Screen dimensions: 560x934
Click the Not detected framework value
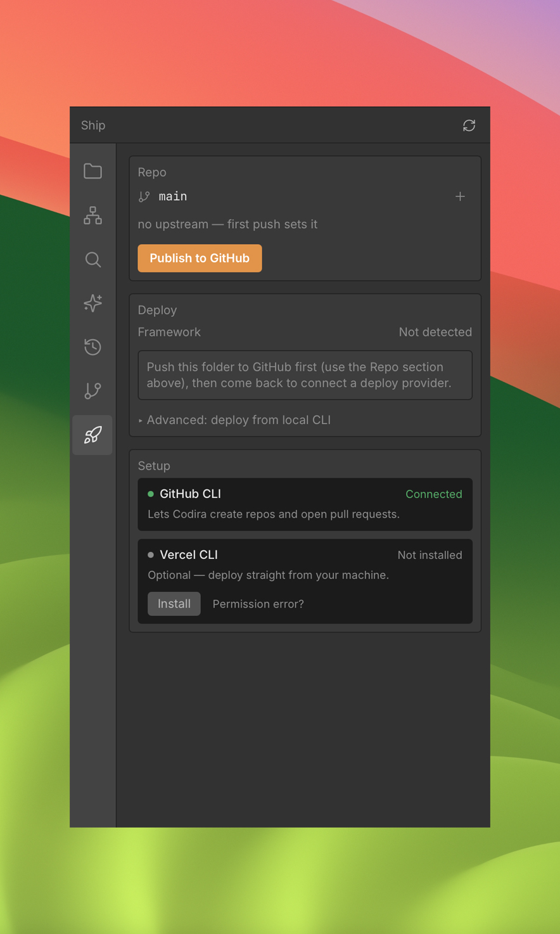coord(435,332)
